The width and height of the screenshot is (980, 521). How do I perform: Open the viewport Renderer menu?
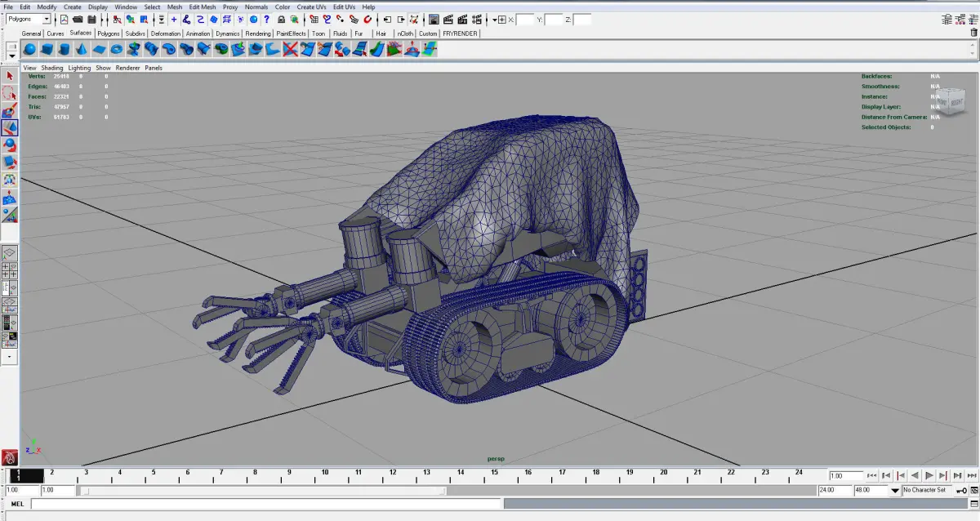click(x=127, y=68)
